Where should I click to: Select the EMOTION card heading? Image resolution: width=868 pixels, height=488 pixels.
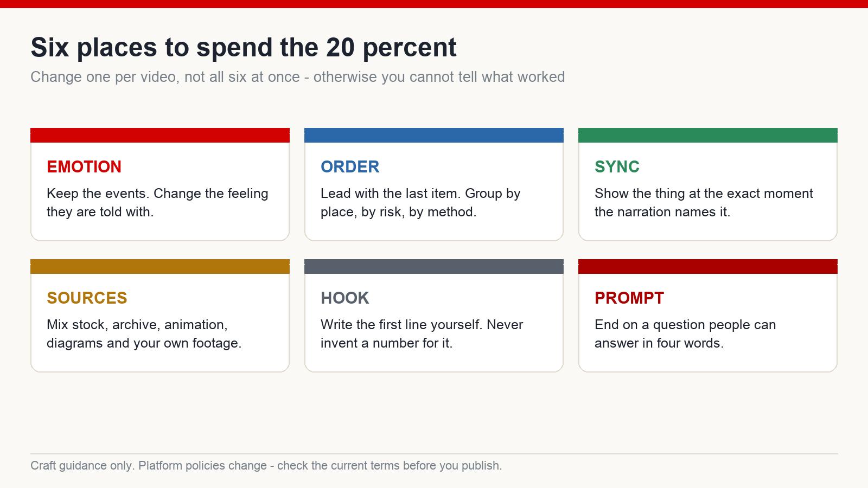pos(84,166)
